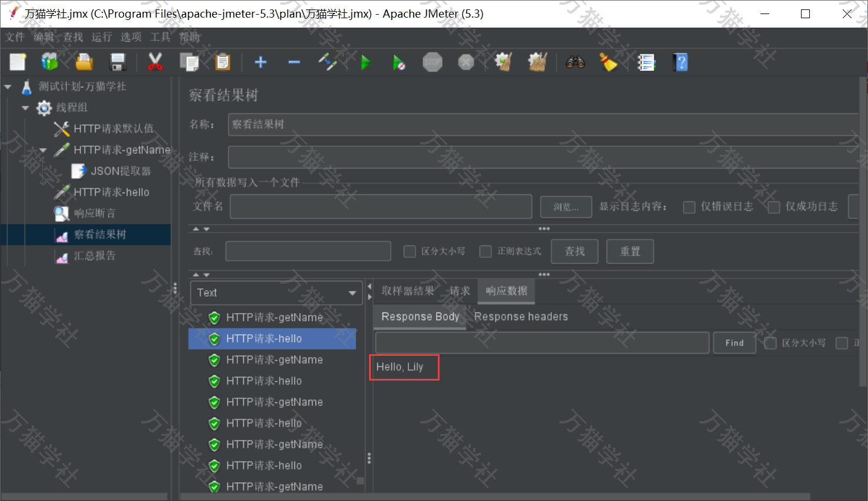Click the Stop sign toolbar icon
The image size is (868, 501).
coord(433,62)
